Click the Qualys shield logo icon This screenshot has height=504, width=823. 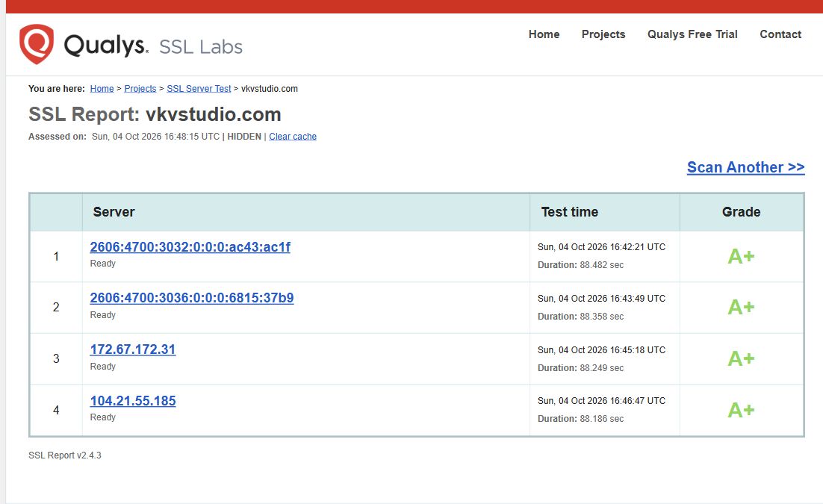click(36, 44)
